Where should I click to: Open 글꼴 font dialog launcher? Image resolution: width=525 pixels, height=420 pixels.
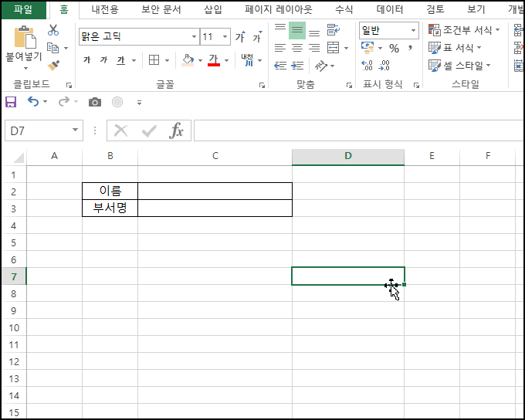click(x=262, y=86)
